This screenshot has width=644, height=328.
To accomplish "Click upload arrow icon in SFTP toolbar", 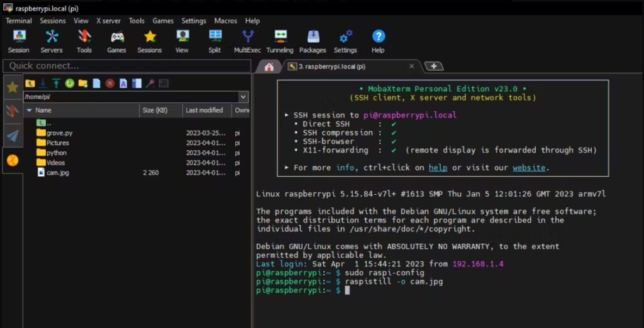I will (x=57, y=83).
